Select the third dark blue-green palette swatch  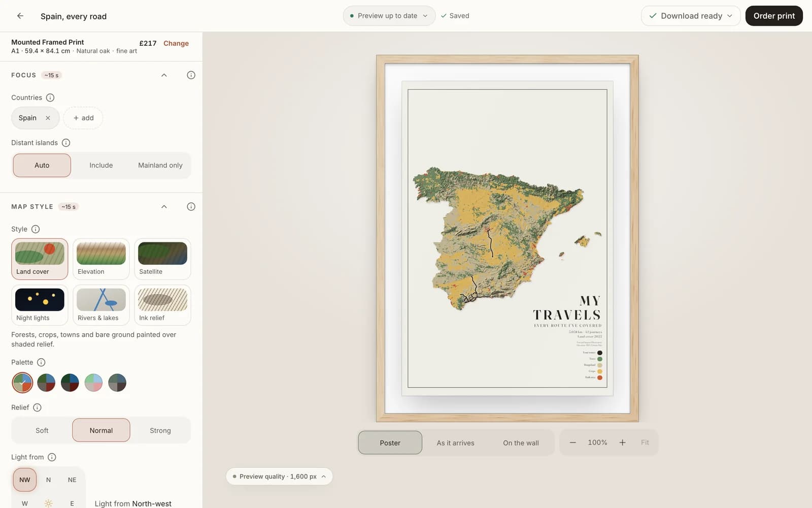pyautogui.click(x=70, y=383)
